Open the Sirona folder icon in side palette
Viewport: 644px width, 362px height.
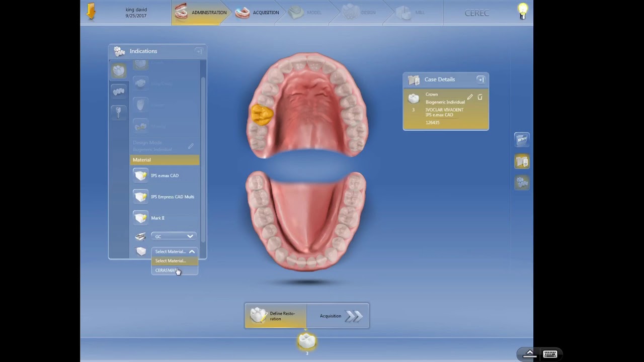(522, 139)
